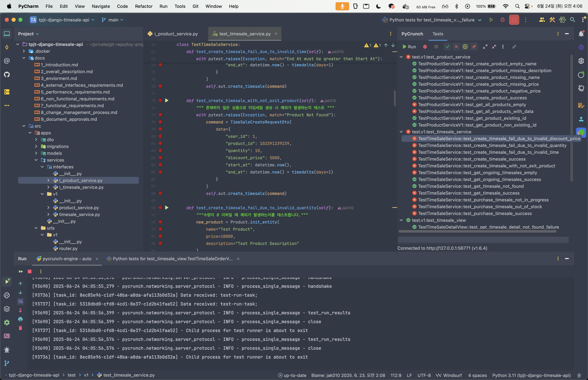
Task: Open the Refactor menu
Action: click(144, 6)
